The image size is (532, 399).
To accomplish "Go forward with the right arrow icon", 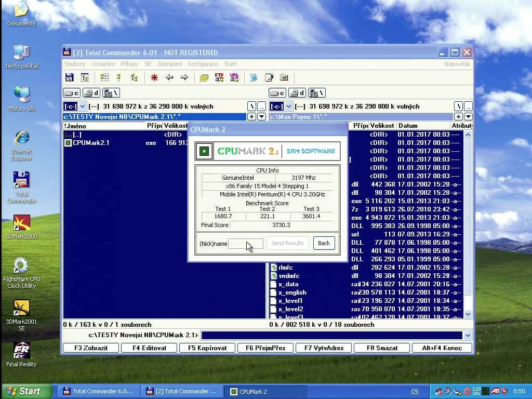I will (184, 77).
